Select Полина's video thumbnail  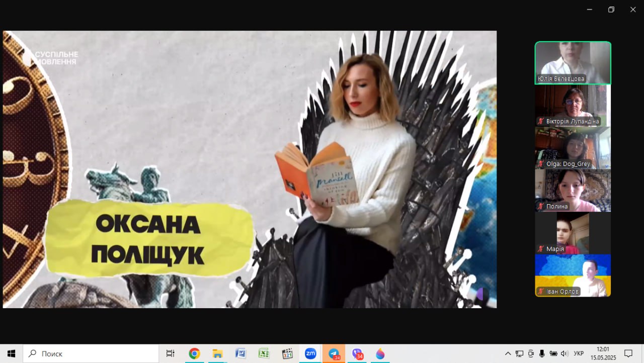[x=573, y=191]
